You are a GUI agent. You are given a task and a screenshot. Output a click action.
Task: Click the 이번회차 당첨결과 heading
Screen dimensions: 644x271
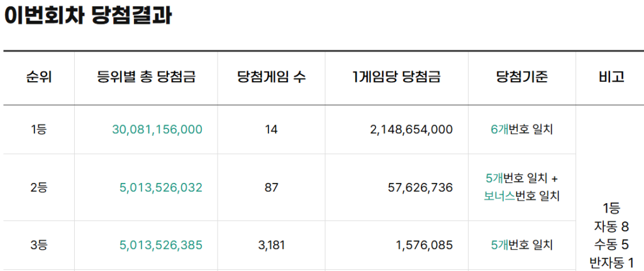click(88, 16)
